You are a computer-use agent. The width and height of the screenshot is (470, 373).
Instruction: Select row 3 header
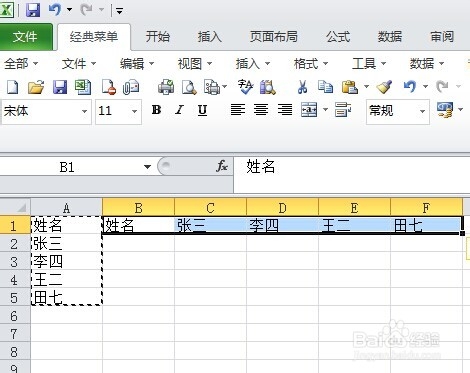point(15,262)
